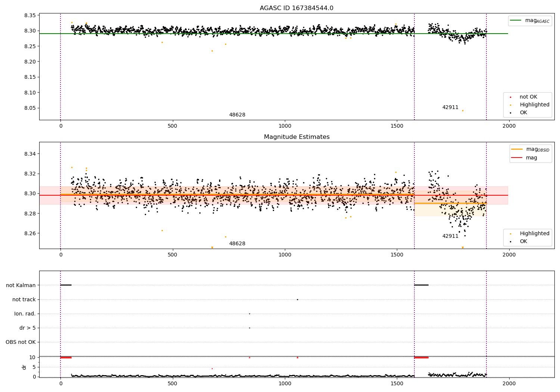This screenshot has width=560, height=392.
Task: Click the 1000 x-tick under the bottom plot
Action: tap(285, 383)
